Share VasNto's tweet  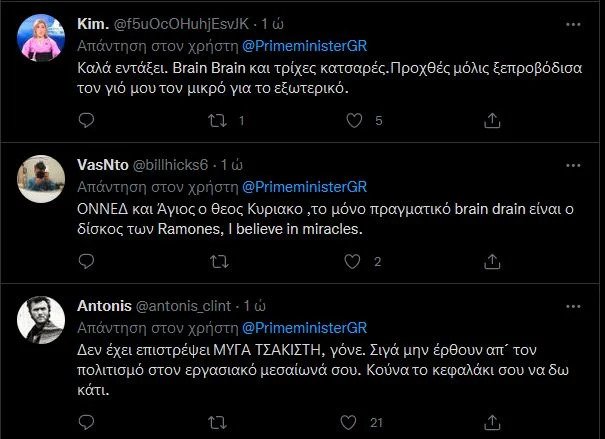click(x=491, y=262)
